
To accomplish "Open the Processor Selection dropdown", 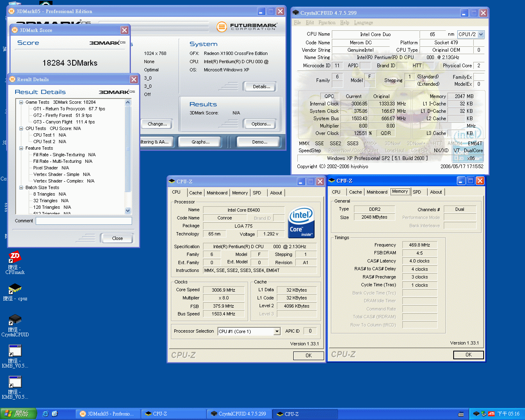I will click(x=277, y=331).
